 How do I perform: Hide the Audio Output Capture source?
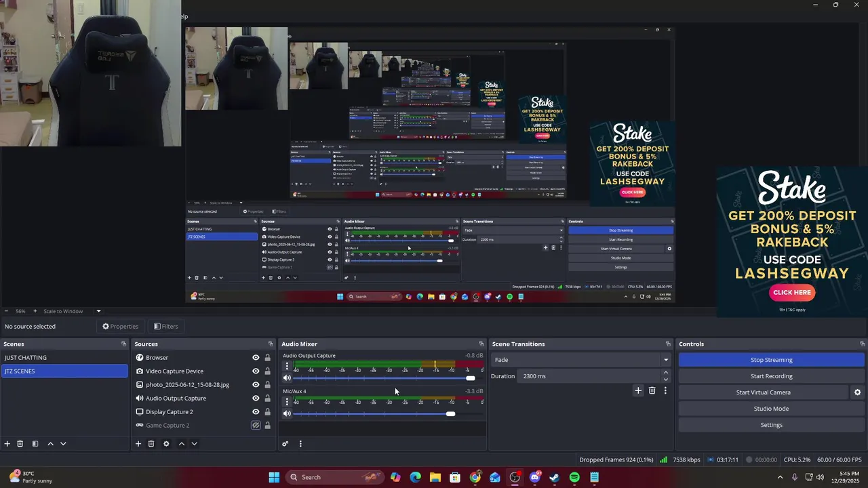coord(256,399)
